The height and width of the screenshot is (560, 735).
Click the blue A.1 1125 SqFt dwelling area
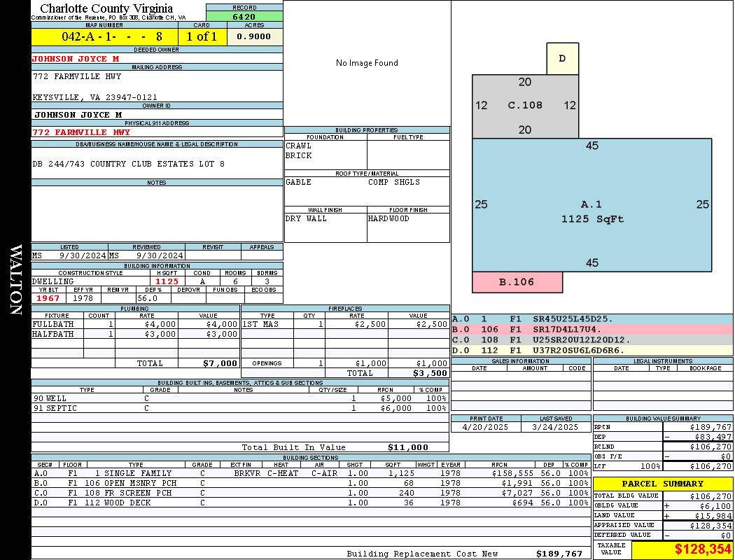point(591,211)
